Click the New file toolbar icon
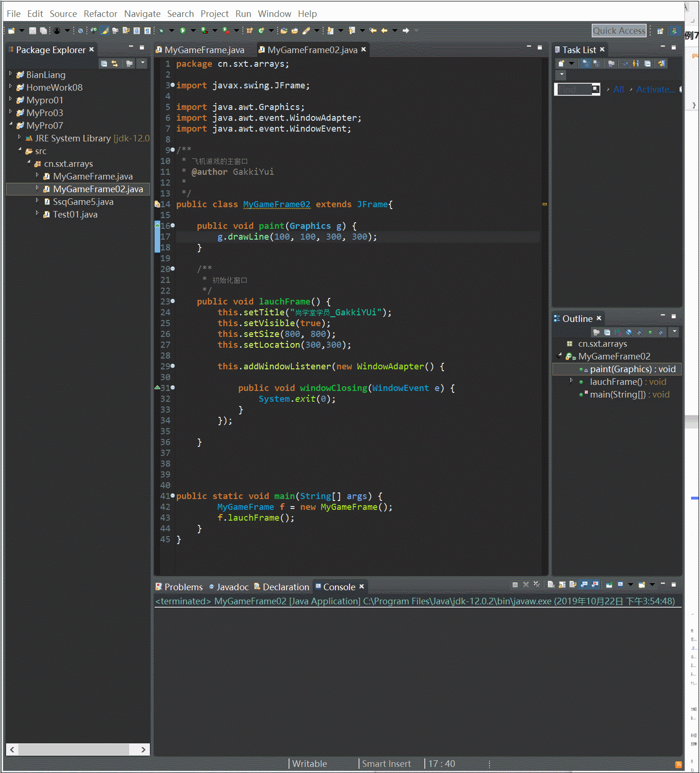700x773 pixels. click(x=11, y=31)
